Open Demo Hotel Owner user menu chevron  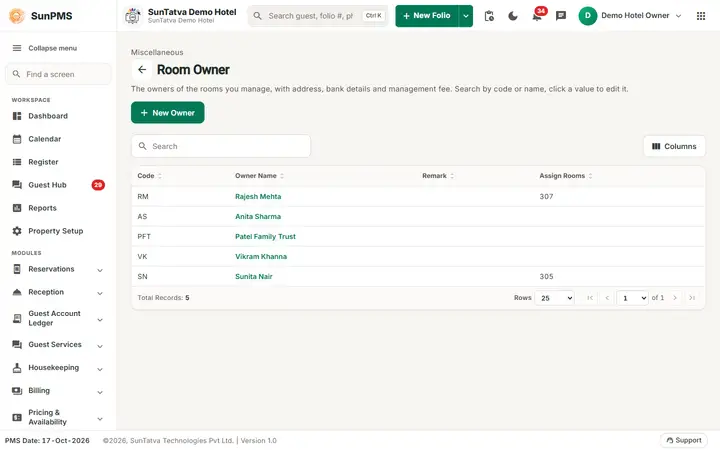click(x=679, y=16)
